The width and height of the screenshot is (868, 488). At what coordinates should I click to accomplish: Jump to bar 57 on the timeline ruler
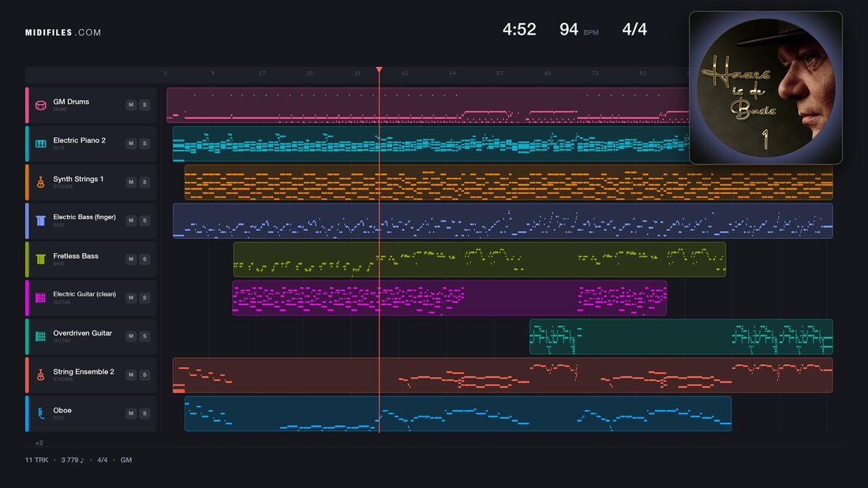click(499, 73)
